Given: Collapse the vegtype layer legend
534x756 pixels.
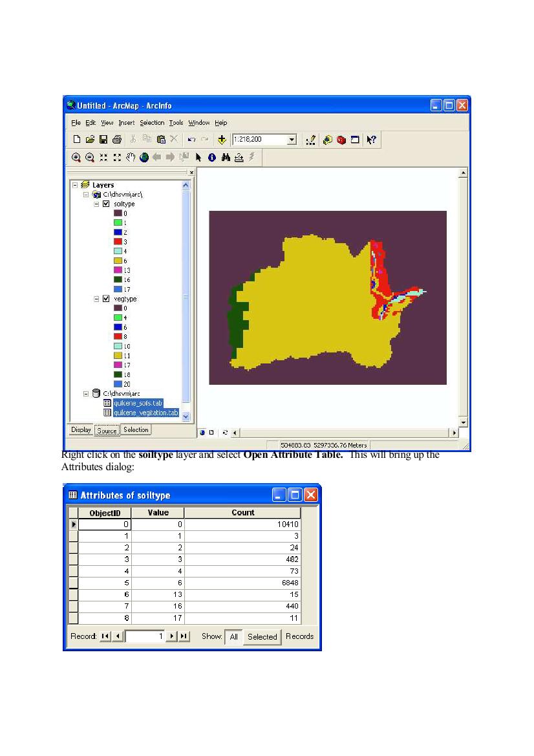Looking at the screenshot, I should click(x=96, y=299).
